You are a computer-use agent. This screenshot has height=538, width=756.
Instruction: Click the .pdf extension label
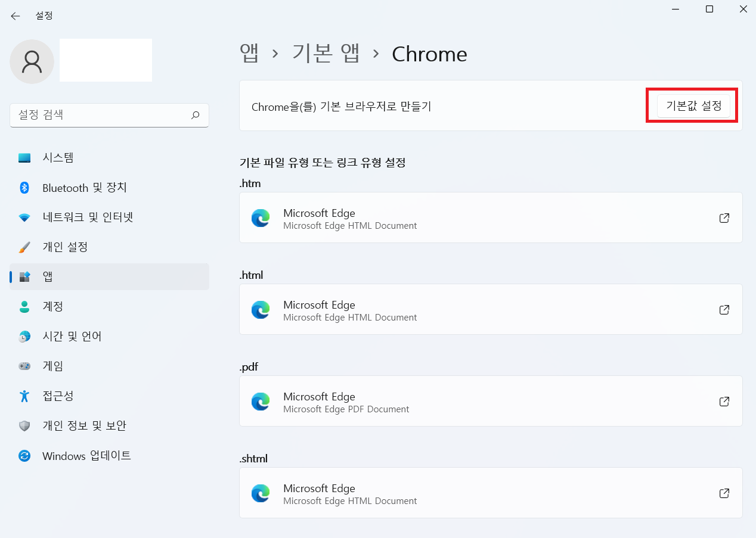pos(249,367)
